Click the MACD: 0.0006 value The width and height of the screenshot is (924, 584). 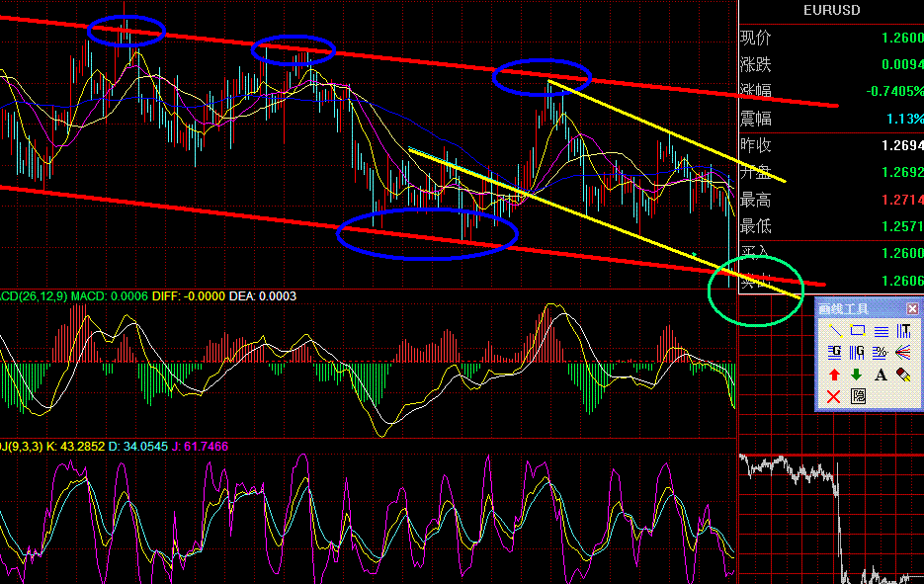coord(110,295)
